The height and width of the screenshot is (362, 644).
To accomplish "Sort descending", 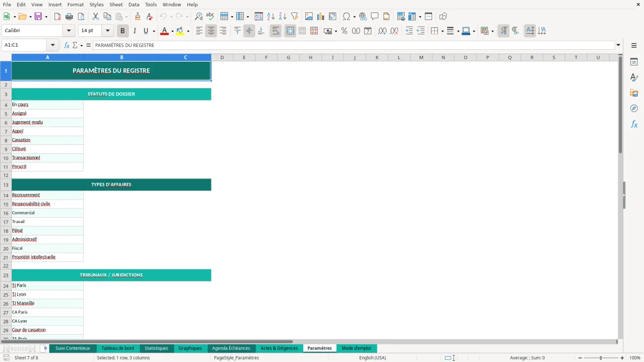I will pos(283,17).
